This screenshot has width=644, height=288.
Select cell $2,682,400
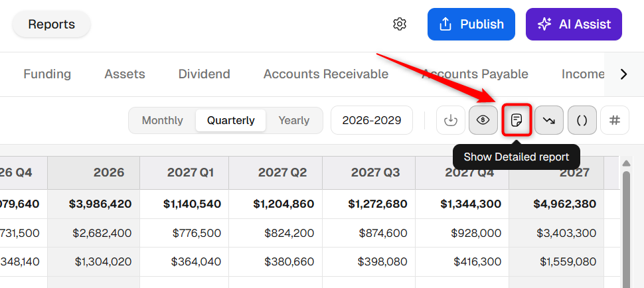[x=94, y=233]
